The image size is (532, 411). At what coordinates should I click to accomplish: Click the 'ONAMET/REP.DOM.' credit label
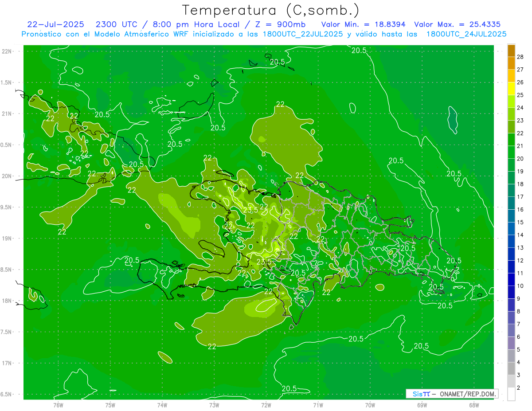click(x=467, y=394)
